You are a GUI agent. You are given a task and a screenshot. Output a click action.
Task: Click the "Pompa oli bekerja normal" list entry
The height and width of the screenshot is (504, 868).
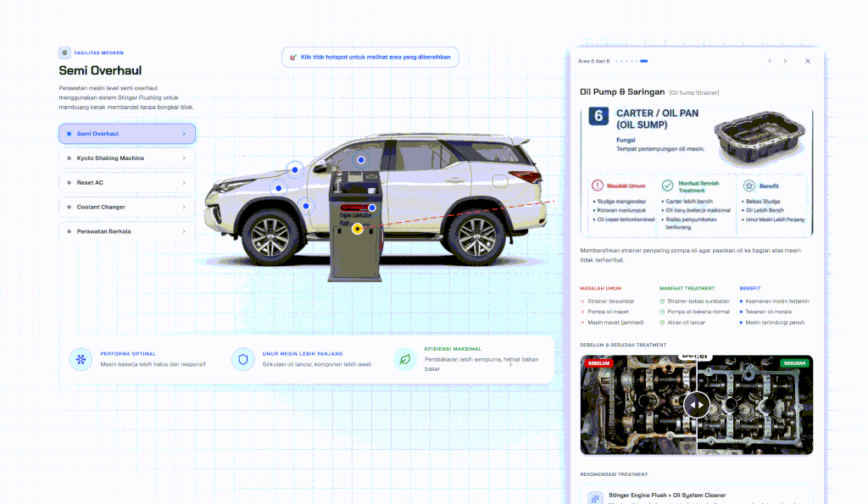(x=698, y=312)
